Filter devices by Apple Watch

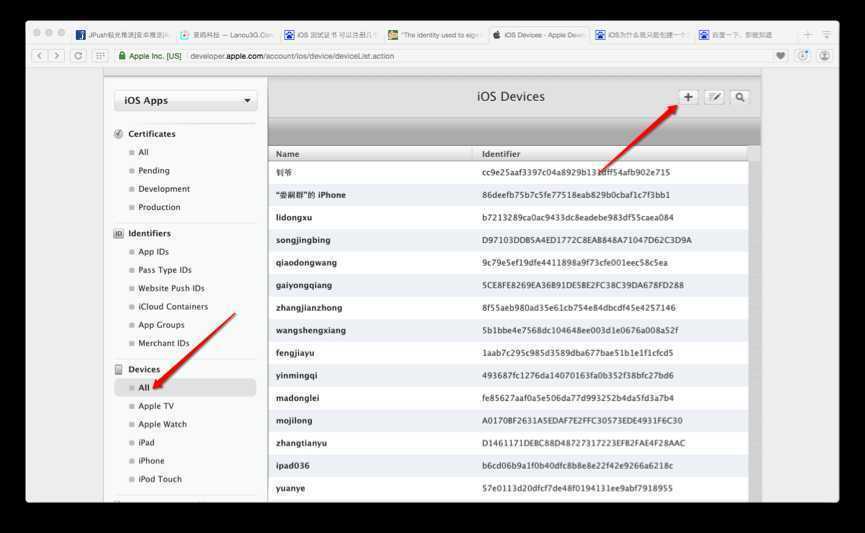pos(162,424)
